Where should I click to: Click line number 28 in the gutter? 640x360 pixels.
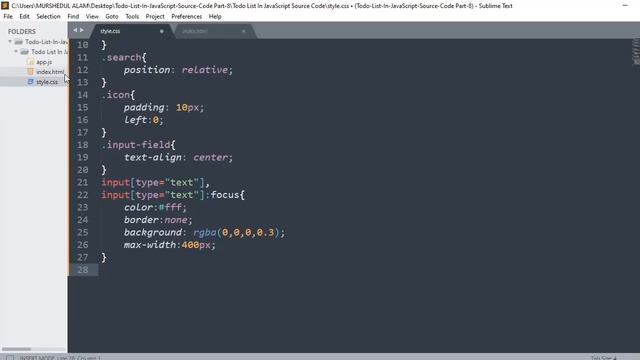82,270
